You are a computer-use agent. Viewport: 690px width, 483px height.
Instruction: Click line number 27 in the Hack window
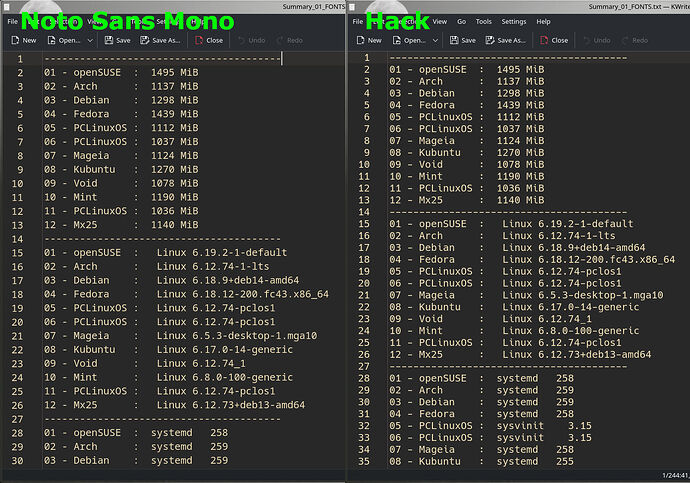[364, 366]
